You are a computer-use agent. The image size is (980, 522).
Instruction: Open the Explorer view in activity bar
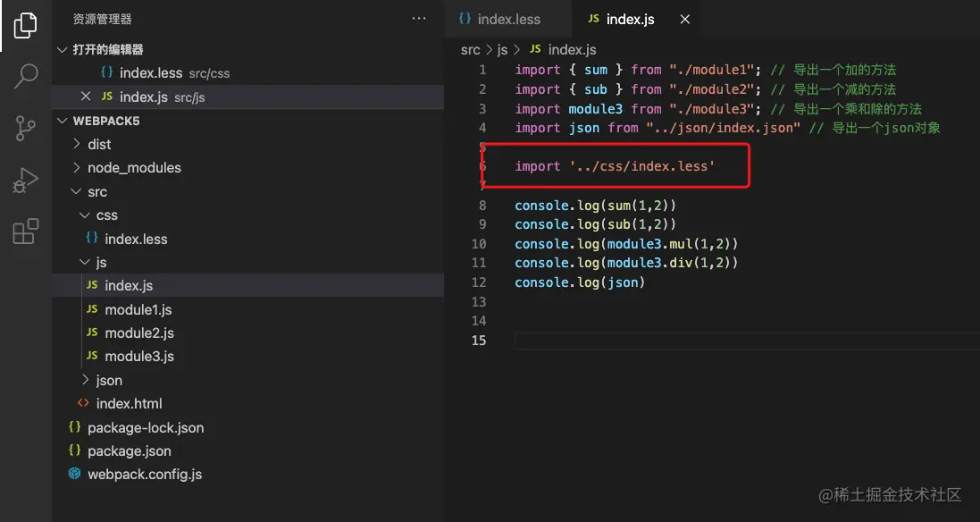pos(26,26)
